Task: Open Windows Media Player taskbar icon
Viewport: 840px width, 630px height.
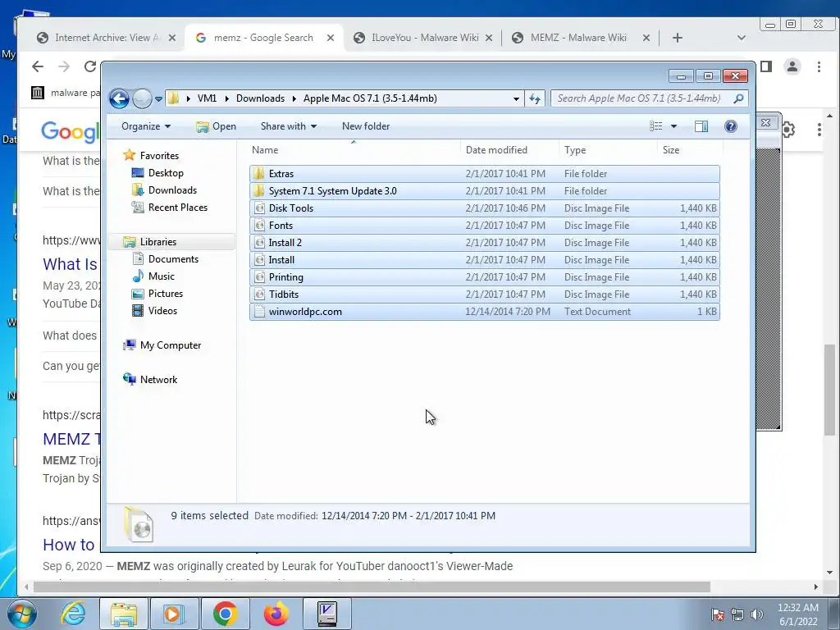Action: coord(174,614)
